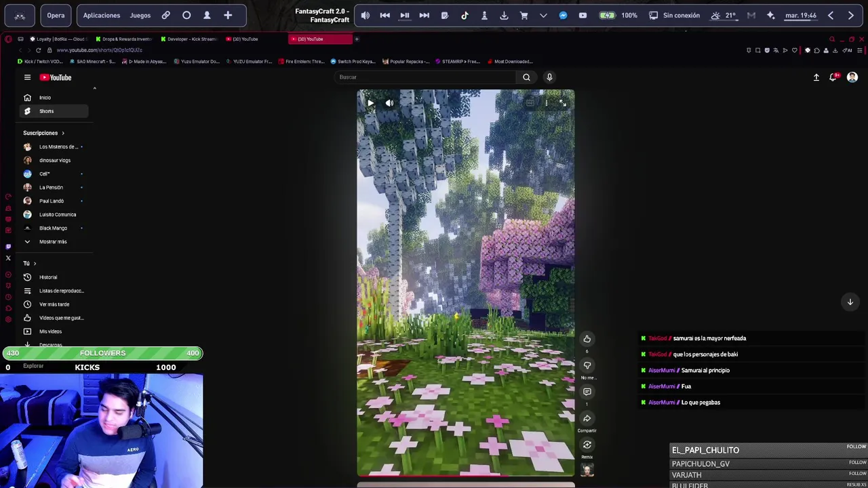Open SAO Minecraft bookmark

(92, 62)
